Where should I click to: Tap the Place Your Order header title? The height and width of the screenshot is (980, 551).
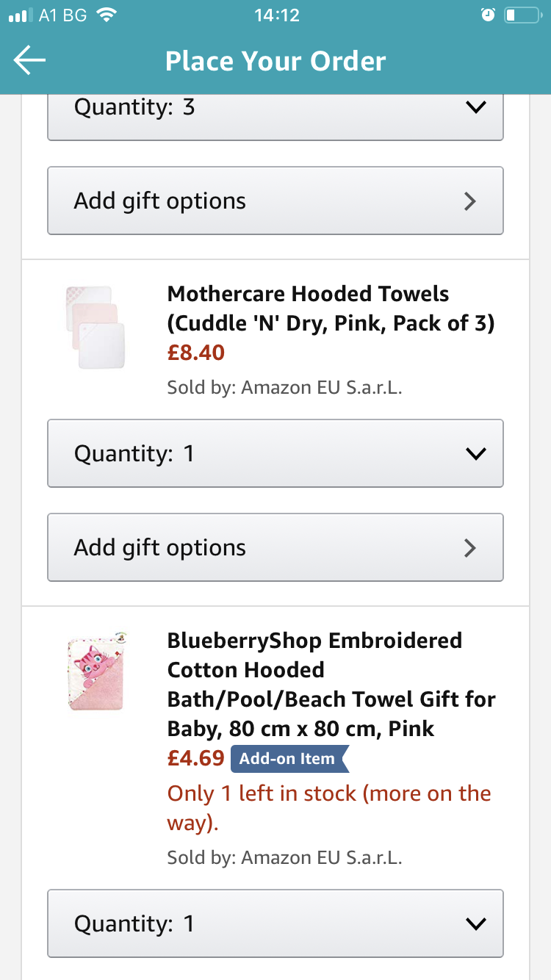(275, 61)
